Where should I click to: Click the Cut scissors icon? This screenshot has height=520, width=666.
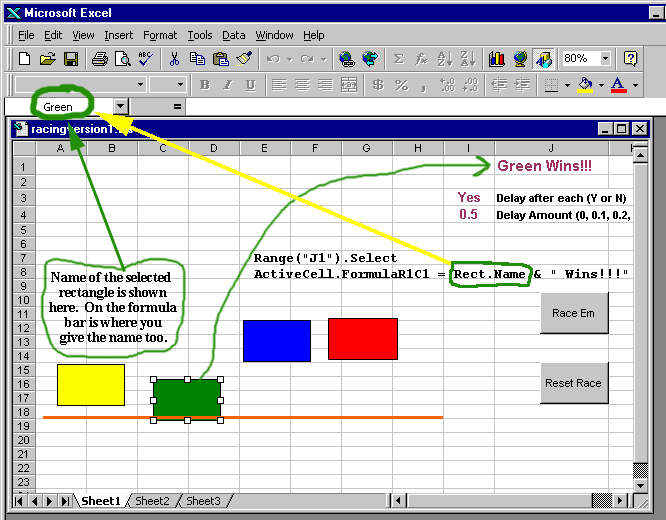[174, 59]
